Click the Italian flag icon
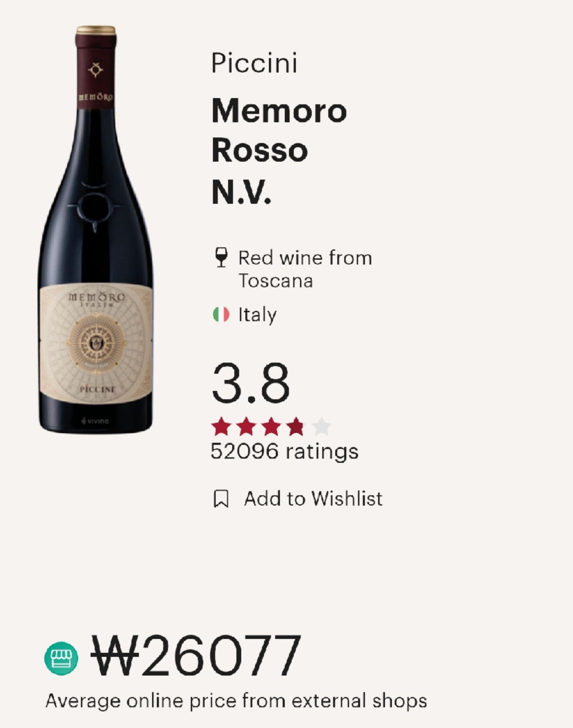 point(221,315)
